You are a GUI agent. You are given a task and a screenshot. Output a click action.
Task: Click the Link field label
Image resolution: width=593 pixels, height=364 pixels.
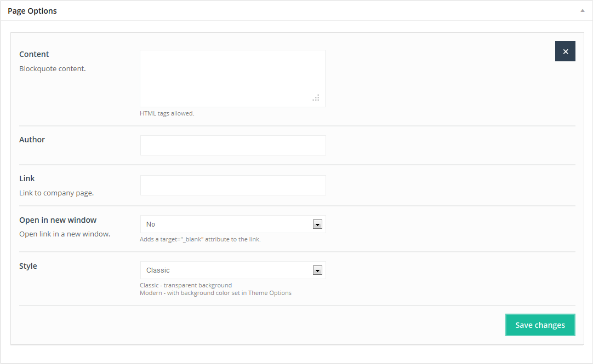coord(27,178)
